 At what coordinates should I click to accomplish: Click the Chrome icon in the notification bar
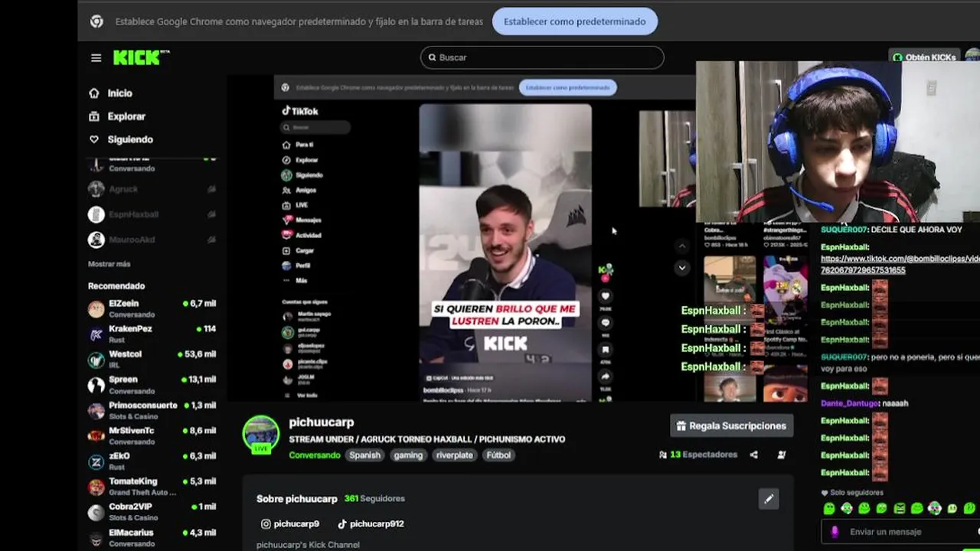click(96, 21)
